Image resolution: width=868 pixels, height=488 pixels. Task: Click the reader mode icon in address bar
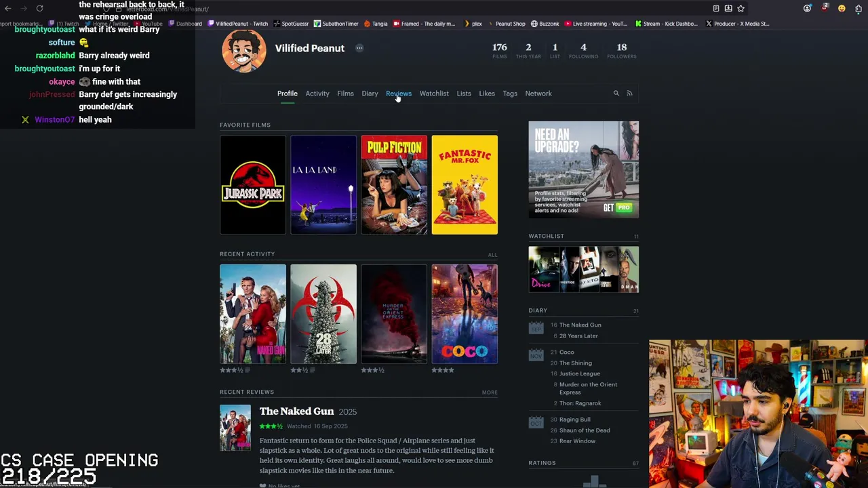pos(716,8)
